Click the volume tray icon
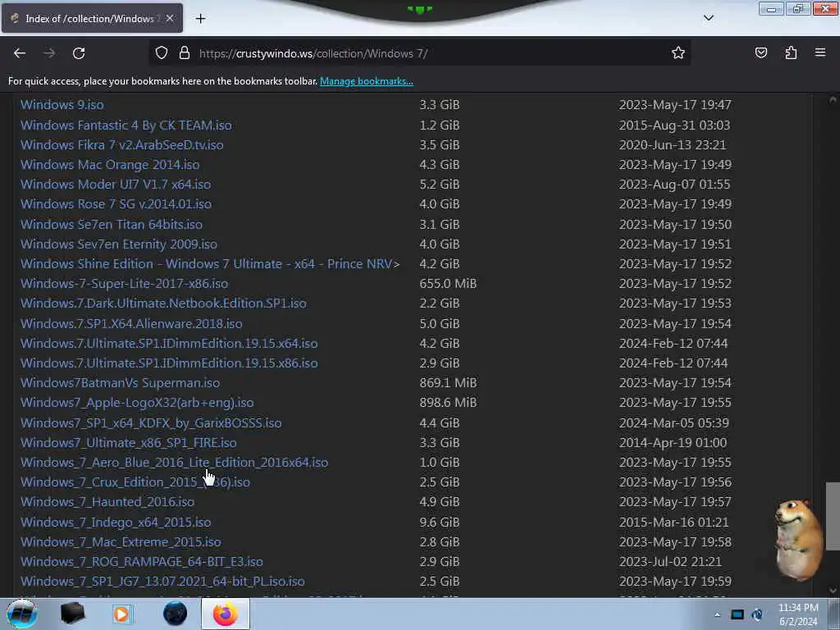This screenshot has height=630, width=840. coord(757,614)
